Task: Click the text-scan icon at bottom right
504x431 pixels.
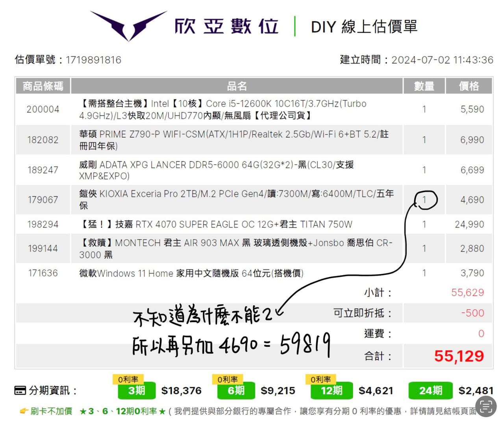Action: coord(485,406)
